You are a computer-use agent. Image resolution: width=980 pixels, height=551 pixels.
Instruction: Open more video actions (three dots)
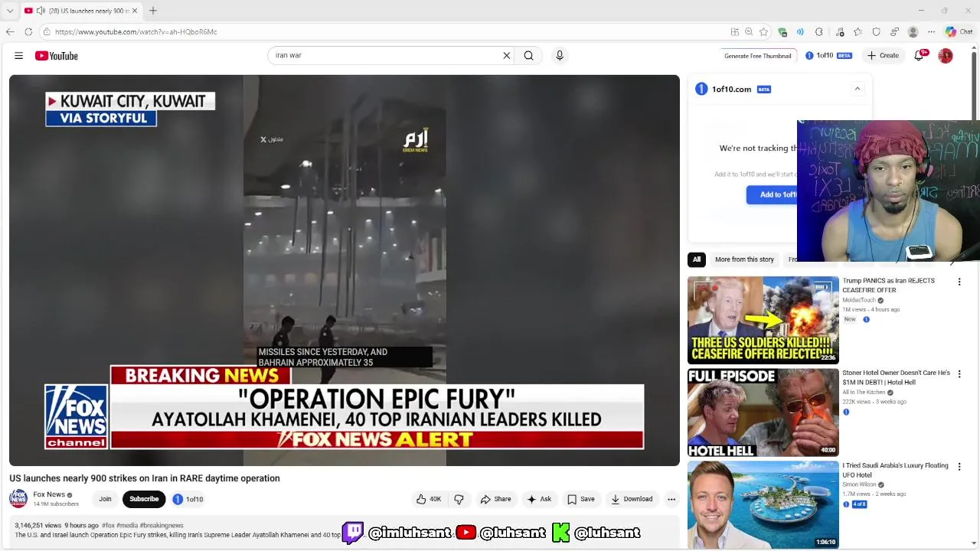pos(671,499)
